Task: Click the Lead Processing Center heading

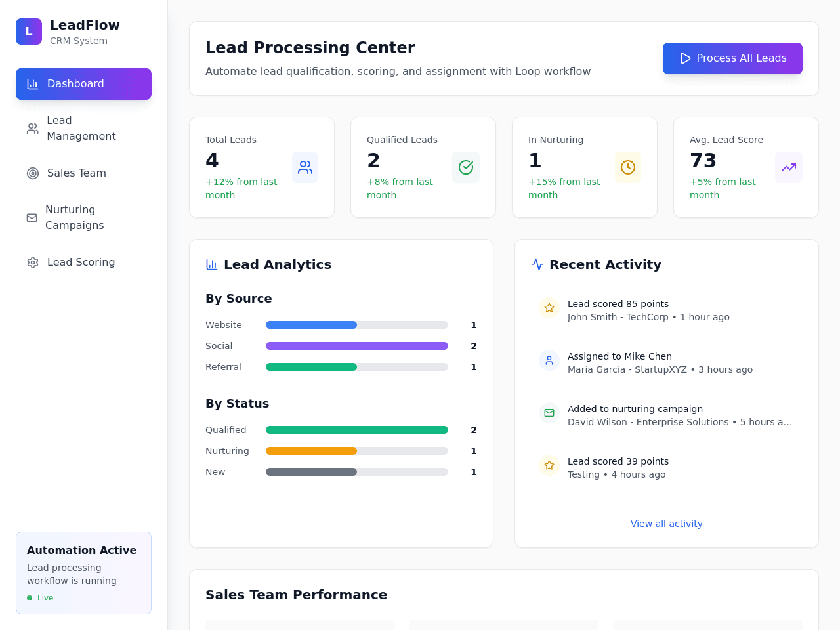Action: click(310, 47)
